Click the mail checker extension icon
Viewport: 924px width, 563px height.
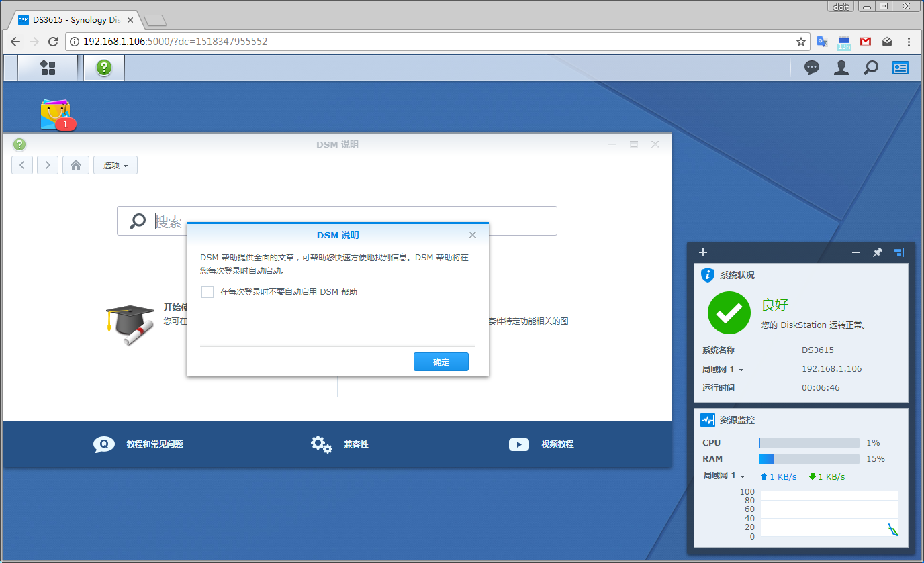click(x=887, y=42)
